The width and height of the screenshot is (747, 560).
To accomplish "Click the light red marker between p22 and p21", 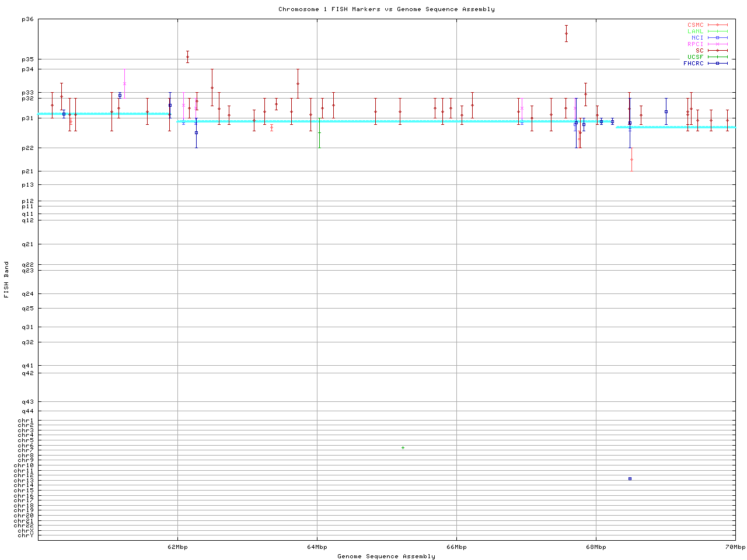I will (x=631, y=159).
